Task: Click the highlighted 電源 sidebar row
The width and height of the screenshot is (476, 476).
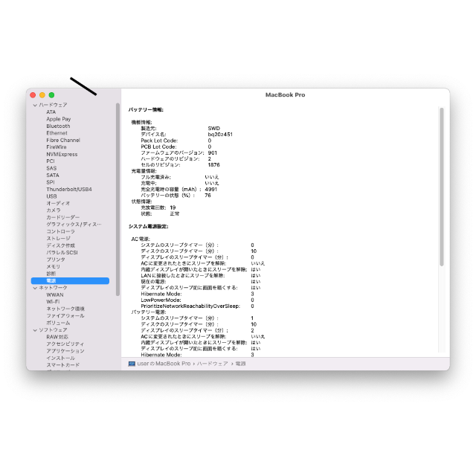Action: click(x=70, y=281)
